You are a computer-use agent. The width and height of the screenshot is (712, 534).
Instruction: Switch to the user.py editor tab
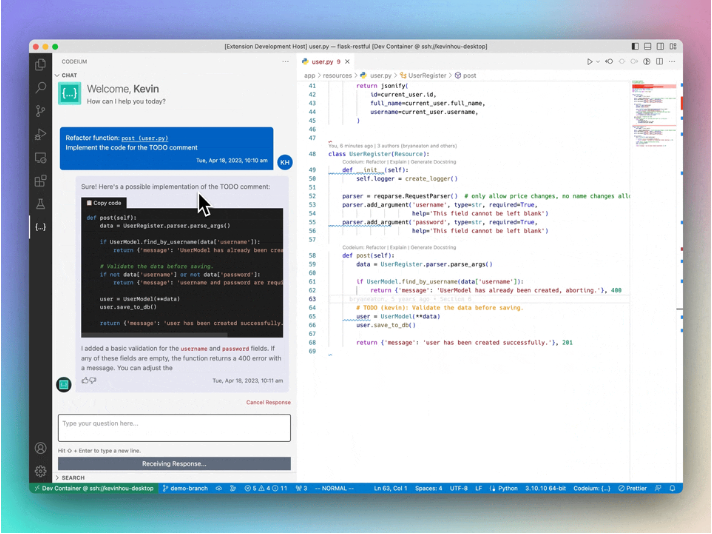pyautogui.click(x=322, y=62)
